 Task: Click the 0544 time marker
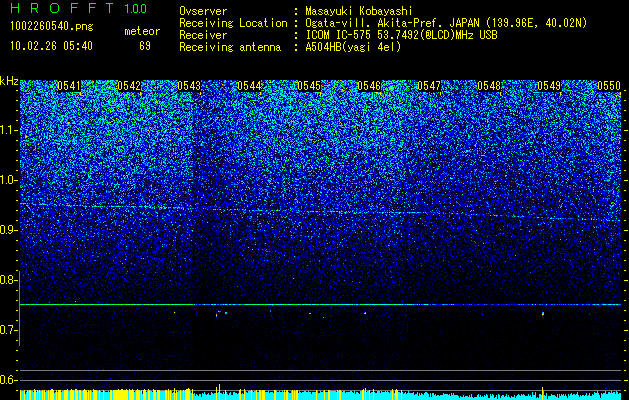pyautogui.click(x=249, y=86)
